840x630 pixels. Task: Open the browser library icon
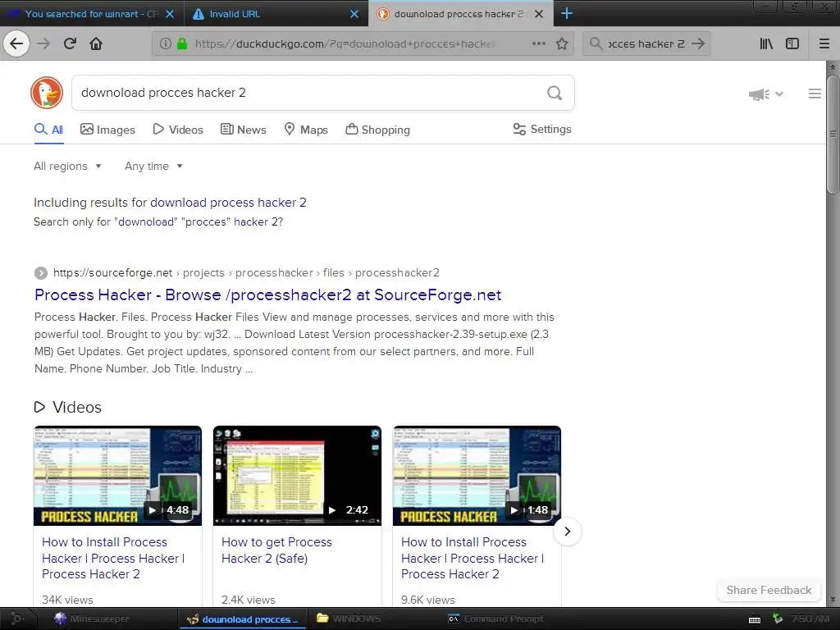click(x=766, y=43)
